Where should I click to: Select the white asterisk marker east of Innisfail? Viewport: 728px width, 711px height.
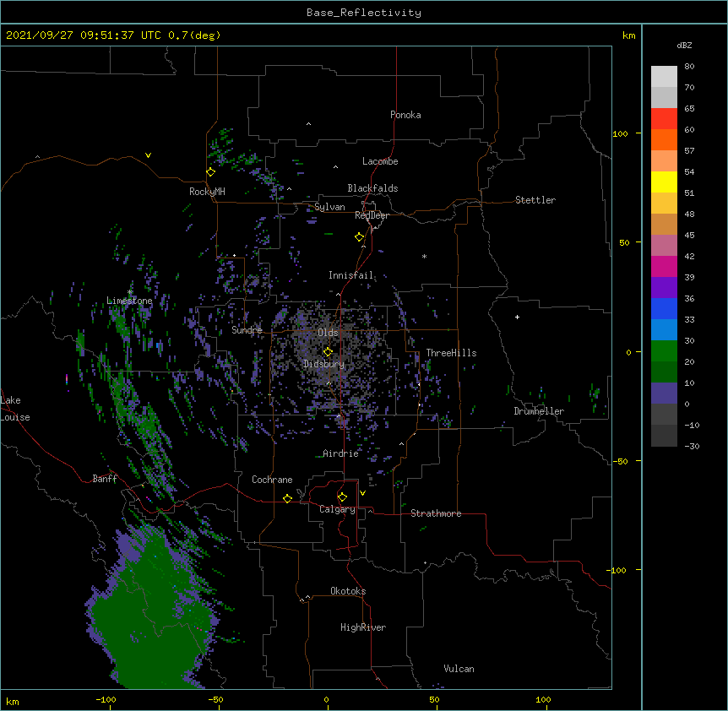pyautogui.click(x=424, y=256)
